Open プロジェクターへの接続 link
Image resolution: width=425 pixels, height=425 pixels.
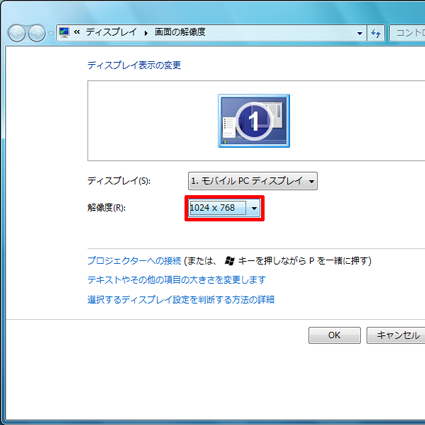click(x=134, y=261)
